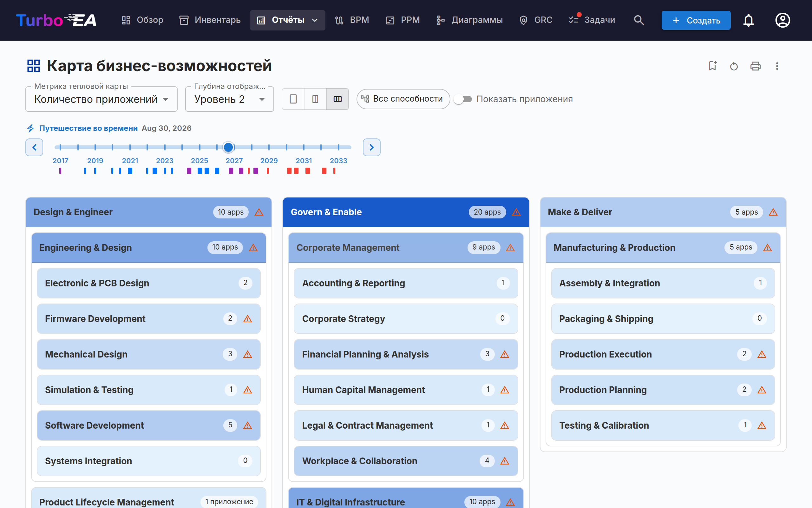Select three-column layout button
The image size is (812, 508).
click(x=337, y=99)
